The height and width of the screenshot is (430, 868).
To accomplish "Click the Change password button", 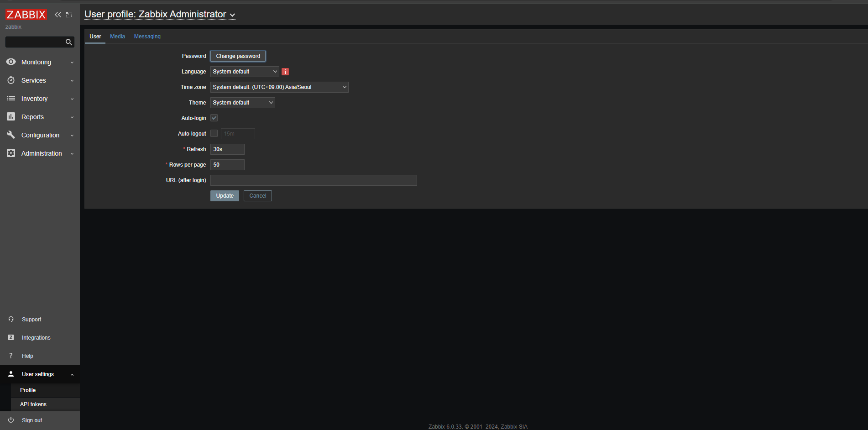I will pyautogui.click(x=238, y=56).
